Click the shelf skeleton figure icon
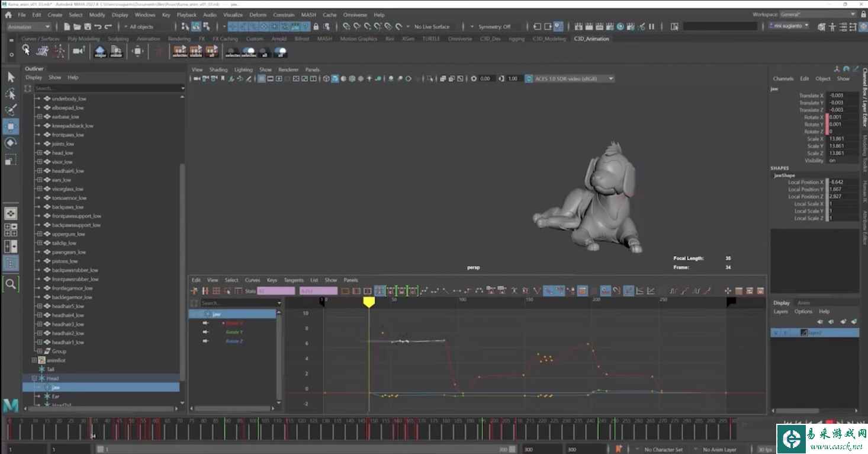This screenshot has height=454, width=868. click(59, 52)
